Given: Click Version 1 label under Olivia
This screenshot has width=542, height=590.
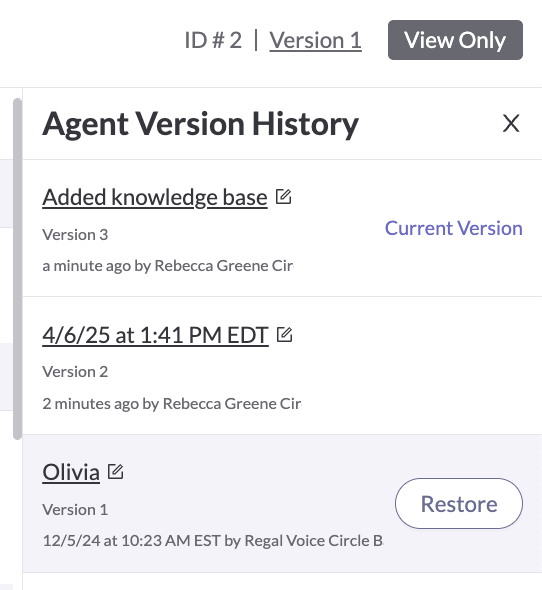Looking at the screenshot, I should pos(75,509).
